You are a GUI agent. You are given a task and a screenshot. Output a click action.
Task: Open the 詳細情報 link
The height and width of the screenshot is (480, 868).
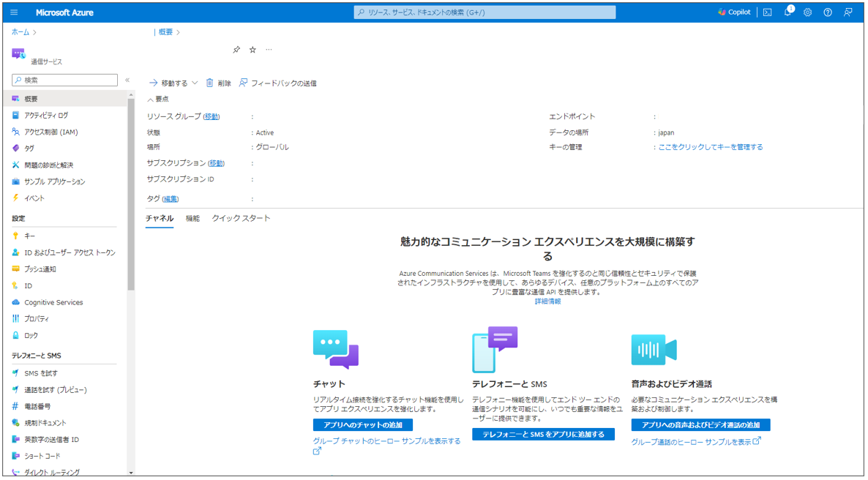click(x=547, y=301)
